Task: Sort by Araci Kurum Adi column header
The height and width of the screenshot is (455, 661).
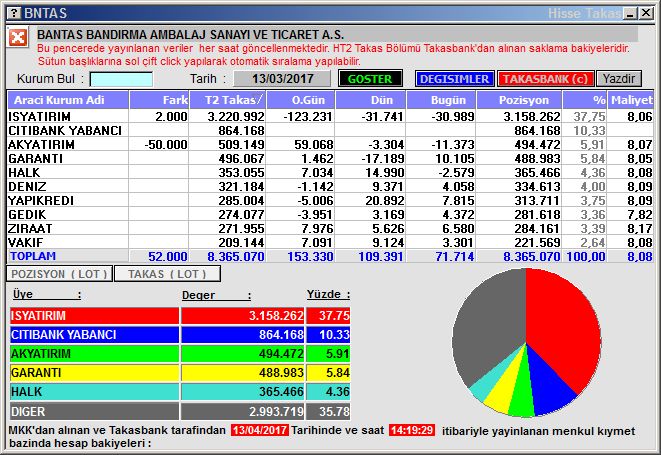Action: pos(68,99)
